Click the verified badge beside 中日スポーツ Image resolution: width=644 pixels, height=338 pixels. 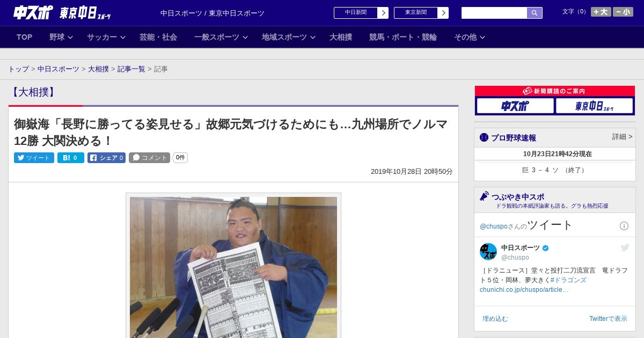[546, 248]
